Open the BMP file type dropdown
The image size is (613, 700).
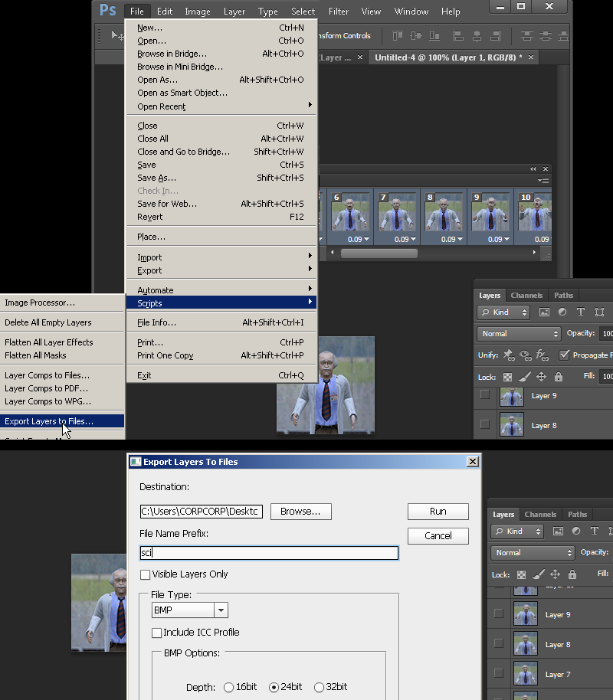[221, 610]
